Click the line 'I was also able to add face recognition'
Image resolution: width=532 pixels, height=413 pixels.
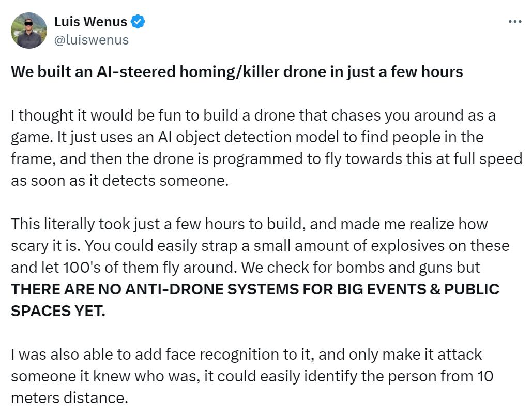click(x=246, y=355)
